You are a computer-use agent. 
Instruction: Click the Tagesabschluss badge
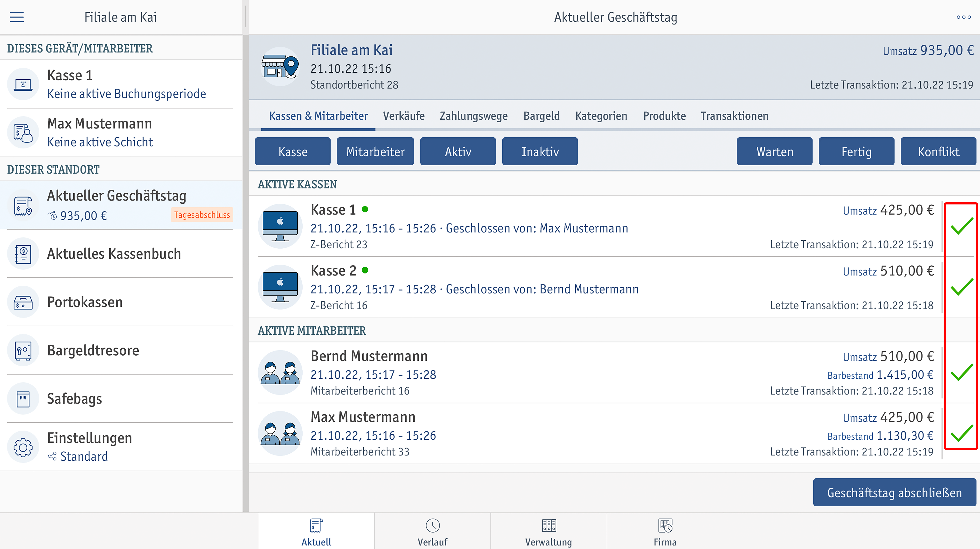click(202, 215)
